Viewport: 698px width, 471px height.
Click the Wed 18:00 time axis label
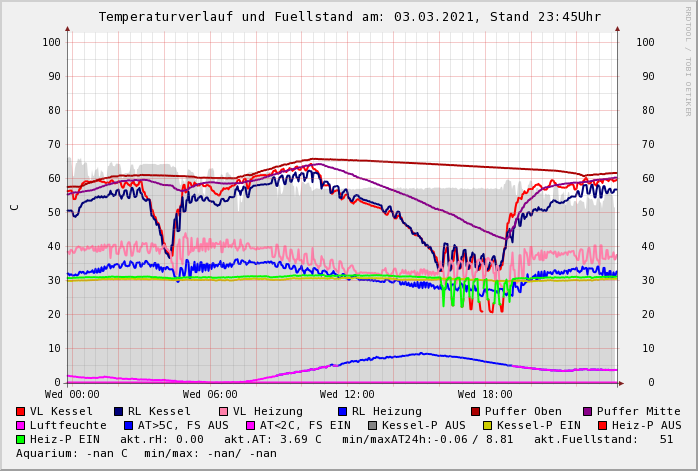coord(485,395)
